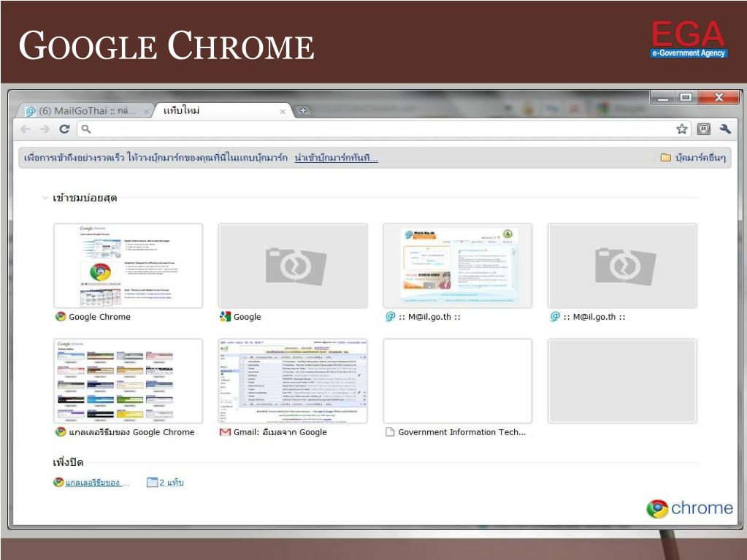The image size is (747, 560).
Task: Maximize the Chrome window
Action: click(x=686, y=97)
